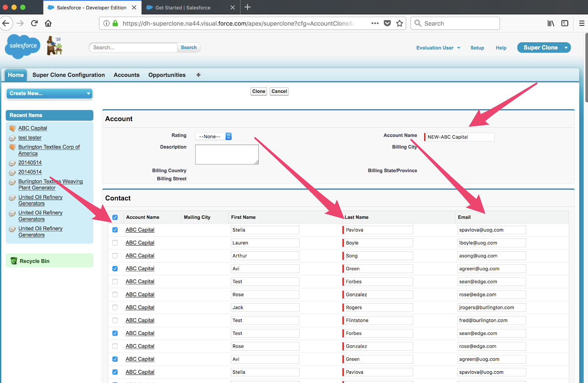Toggle the browser sidebar icon

(x=564, y=23)
